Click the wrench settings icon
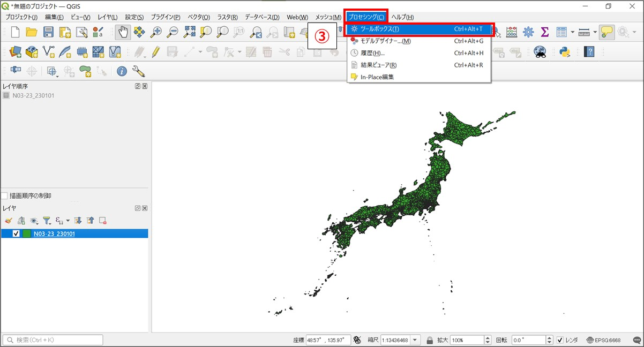644x347 pixels. [x=139, y=71]
